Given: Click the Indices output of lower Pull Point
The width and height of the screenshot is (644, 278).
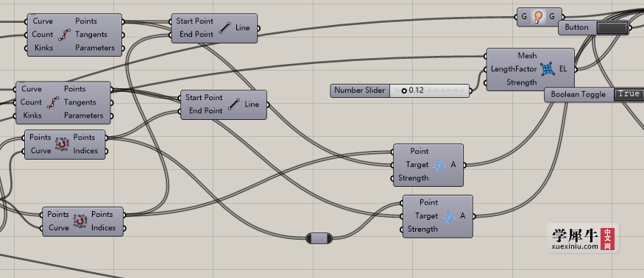Looking at the screenshot, I should click(103, 228).
